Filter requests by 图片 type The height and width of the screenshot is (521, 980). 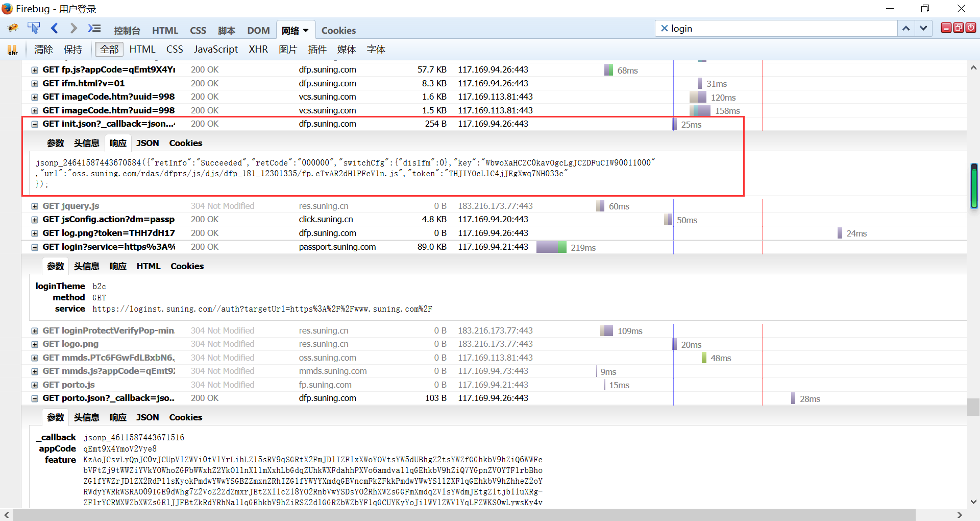point(288,50)
